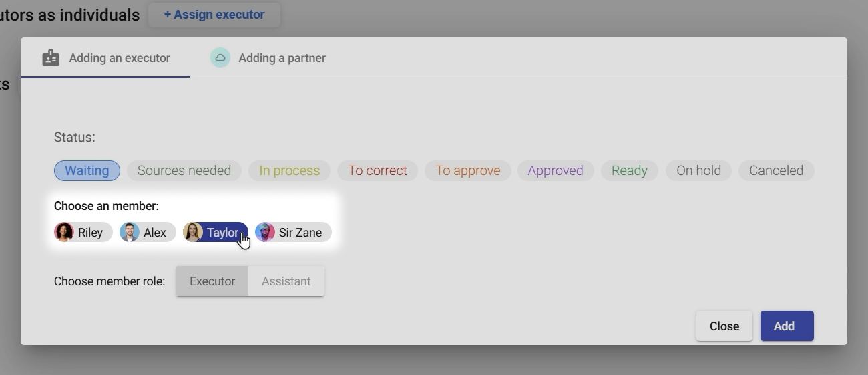Image resolution: width=868 pixels, height=375 pixels.
Task: Choose the Assistant member role
Action: pos(286,281)
